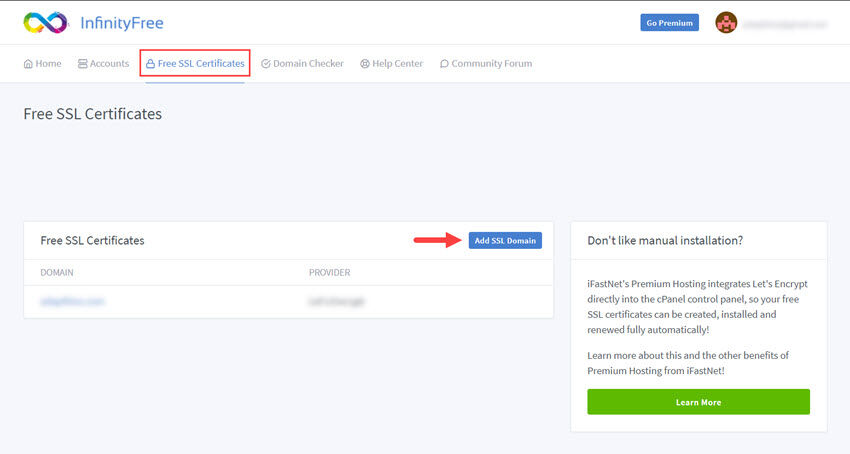Screen dimensions: 850x454
Task: Click the Accounts server icon
Action: 82,64
